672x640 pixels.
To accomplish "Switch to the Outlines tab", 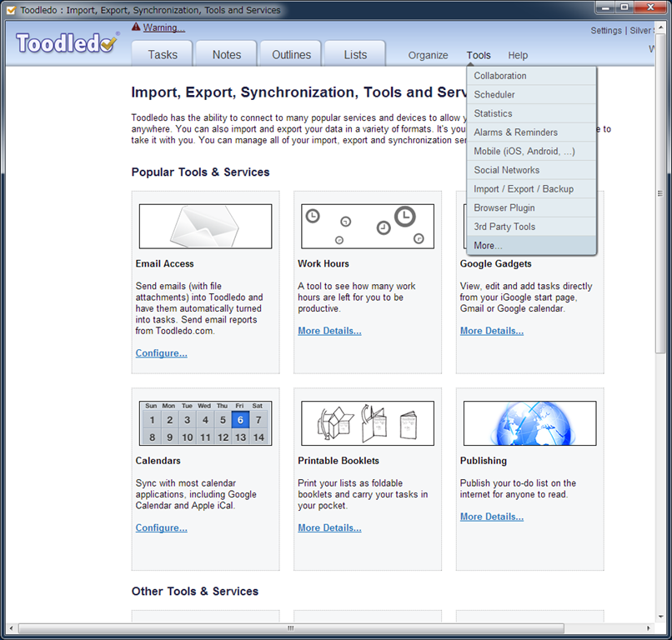I will pos(292,54).
